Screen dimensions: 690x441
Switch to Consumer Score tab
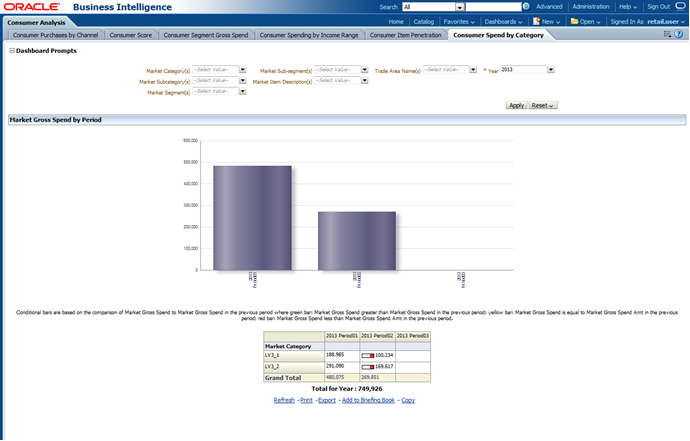click(131, 35)
